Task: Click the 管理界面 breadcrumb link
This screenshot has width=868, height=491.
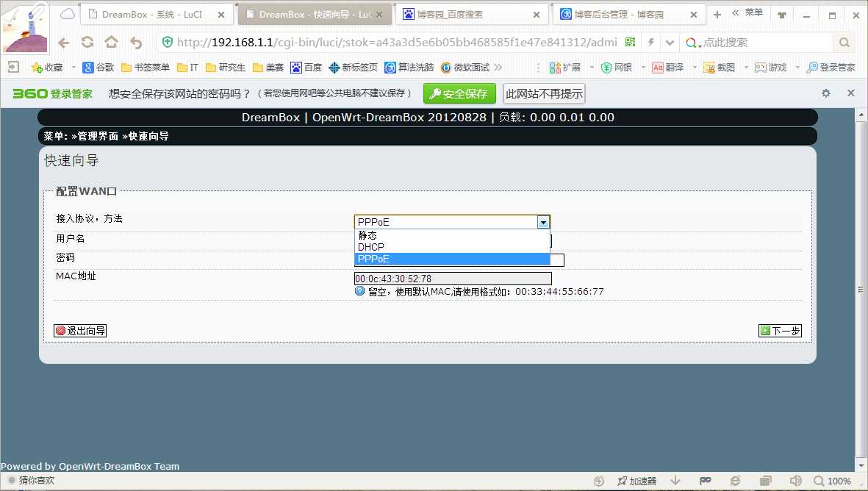Action: pos(98,136)
